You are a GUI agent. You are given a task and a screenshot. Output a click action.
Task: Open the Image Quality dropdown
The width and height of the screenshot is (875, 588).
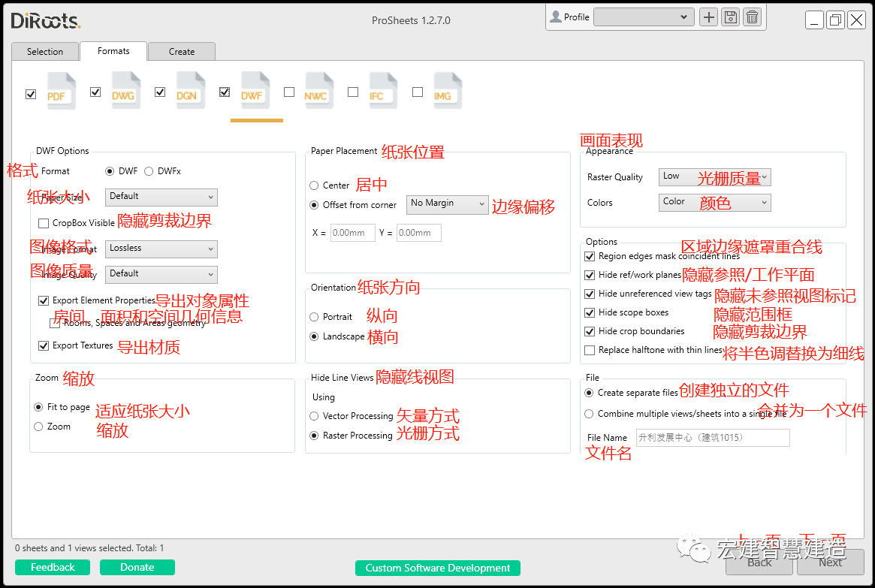click(x=161, y=274)
